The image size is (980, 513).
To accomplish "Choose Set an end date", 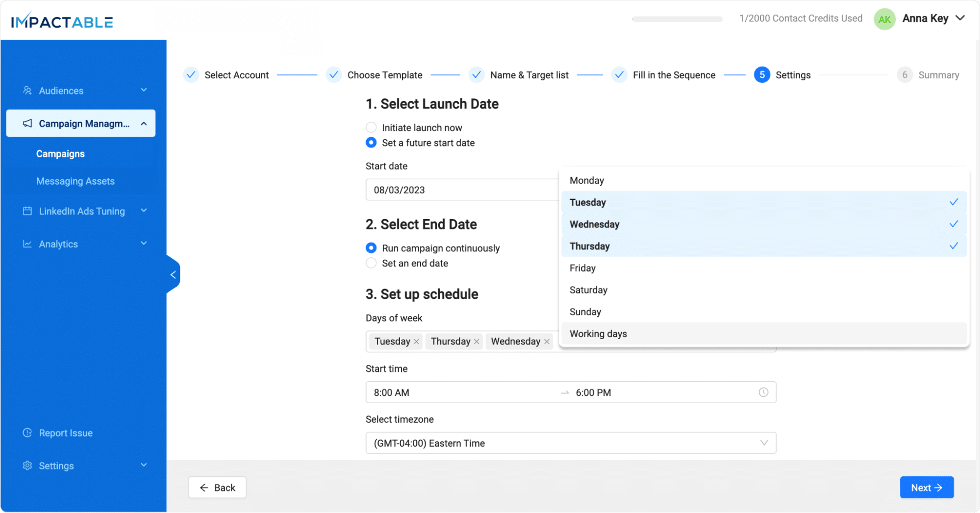I will point(371,263).
